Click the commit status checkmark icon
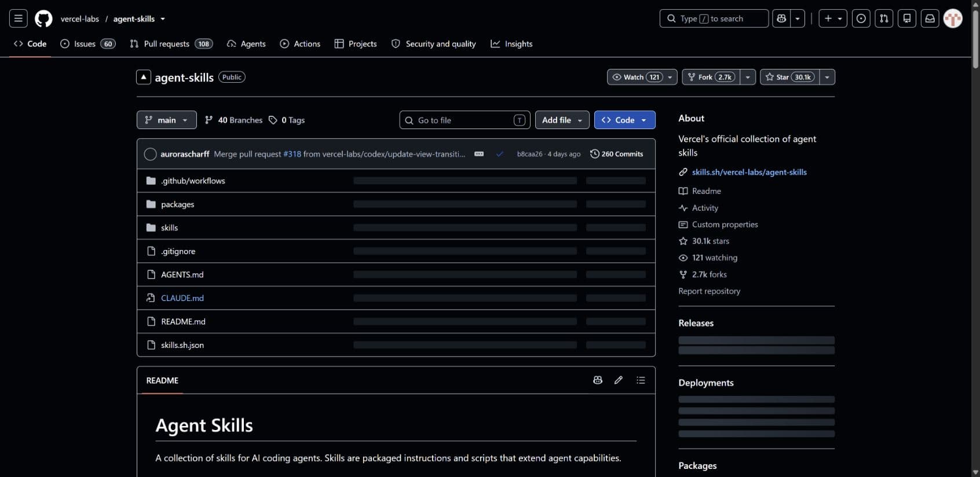This screenshot has width=980, height=477. point(500,154)
